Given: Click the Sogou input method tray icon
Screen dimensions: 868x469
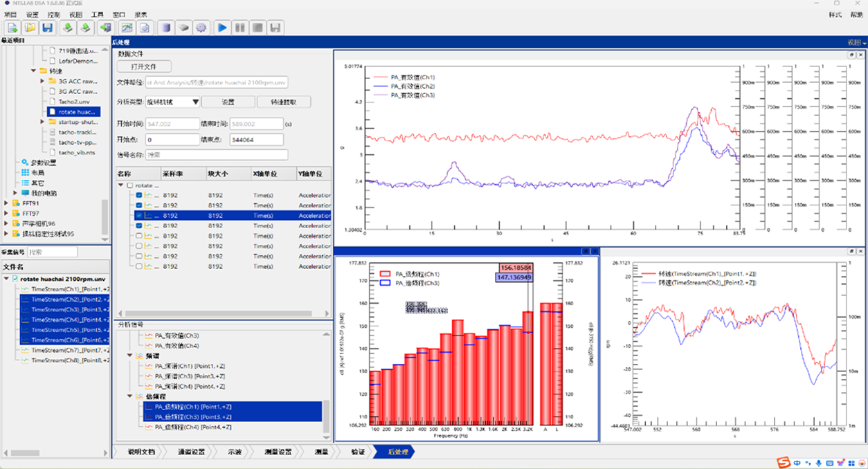Looking at the screenshot, I should [x=784, y=462].
